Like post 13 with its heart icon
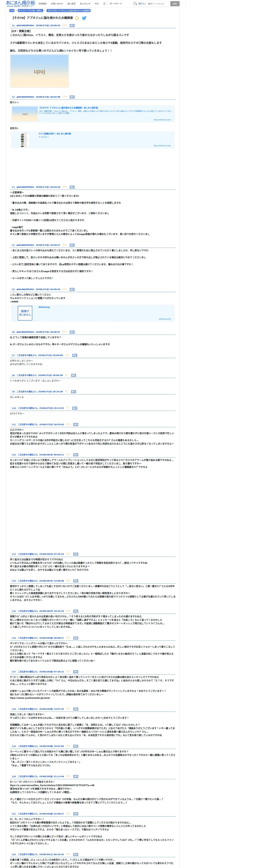The height and width of the screenshot is (868, 262). pyautogui.click(x=67, y=554)
